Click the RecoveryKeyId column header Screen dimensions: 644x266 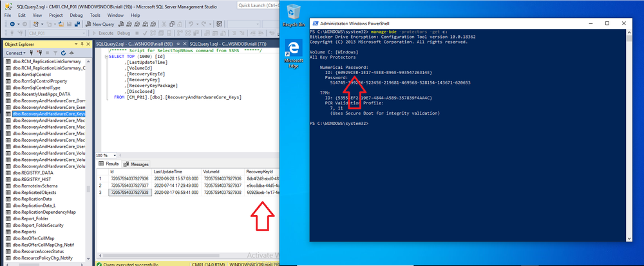(261, 171)
